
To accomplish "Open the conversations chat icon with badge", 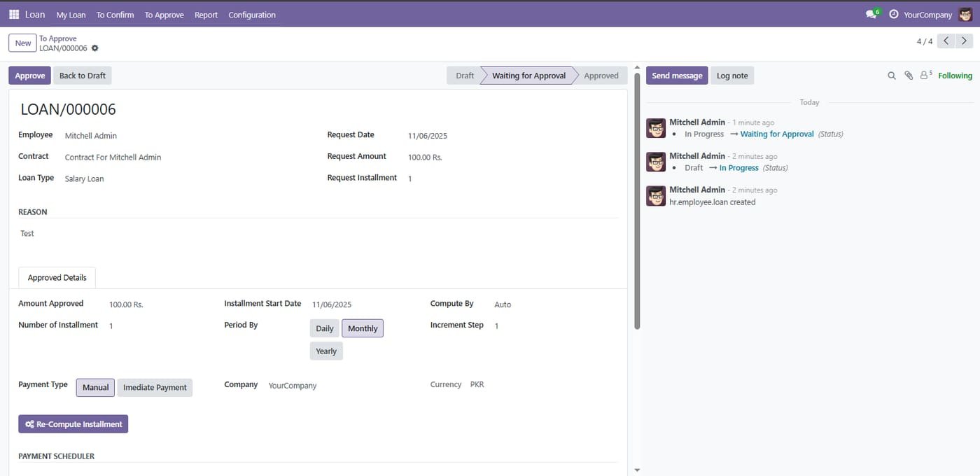I will pyautogui.click(x=871, y=14).
